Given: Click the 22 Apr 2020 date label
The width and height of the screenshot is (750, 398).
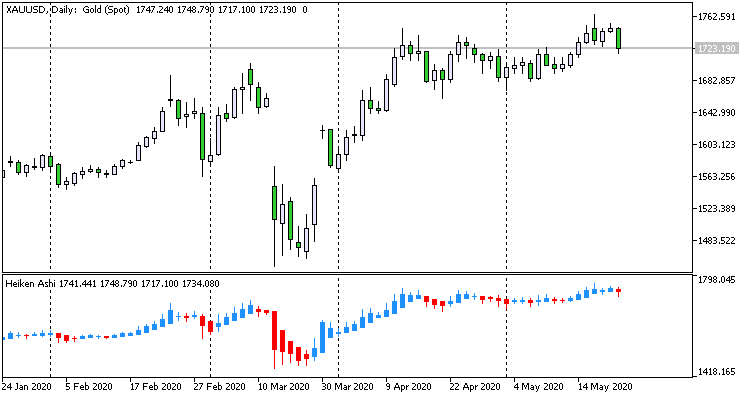Looking at the screenshot, I should [475, 387].
